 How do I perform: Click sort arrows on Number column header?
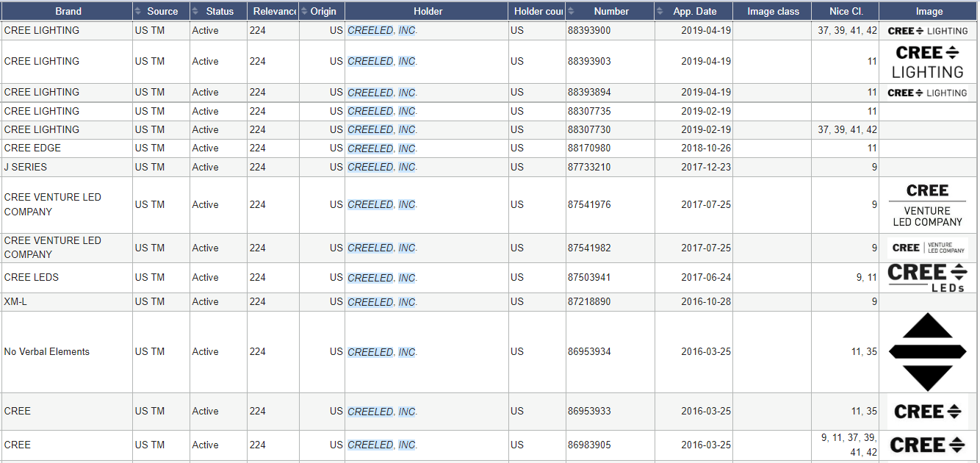(572, 11)
